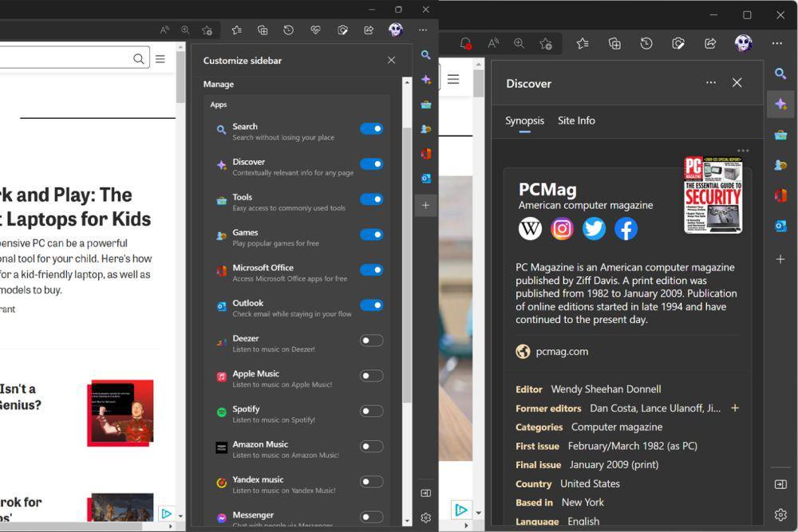The width and height of the screenshot is (798, 532).
Task: Open the Games icon in left window sidebar
Action: coord(426,129)
